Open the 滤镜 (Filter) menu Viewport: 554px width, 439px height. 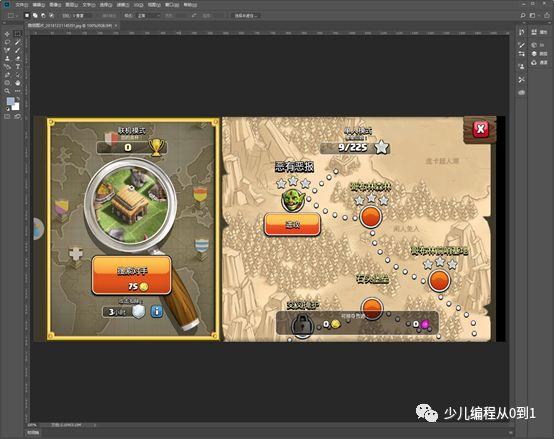pyautogui.click(x=122, y=5)
